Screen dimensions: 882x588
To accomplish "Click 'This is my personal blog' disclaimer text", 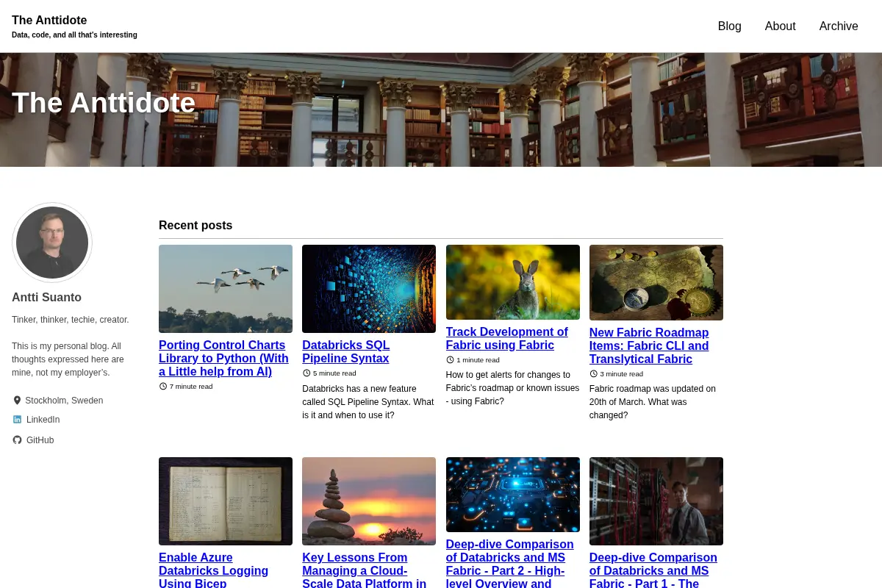I will 68,359.
